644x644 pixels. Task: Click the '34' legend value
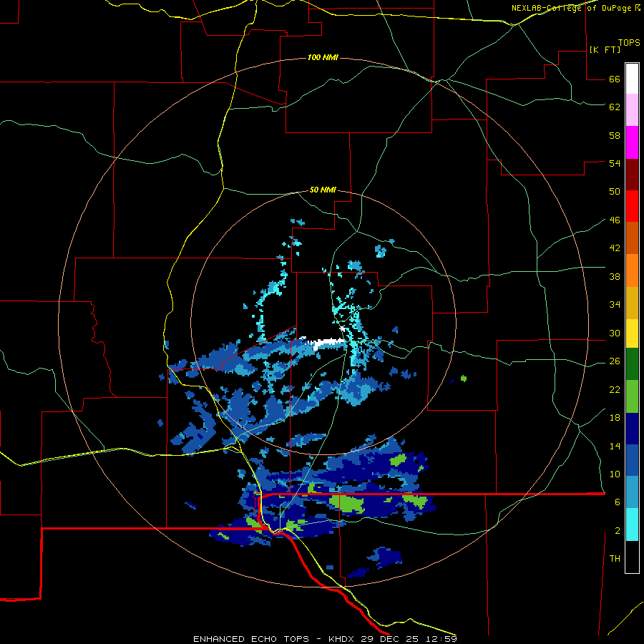pos(615,305)
